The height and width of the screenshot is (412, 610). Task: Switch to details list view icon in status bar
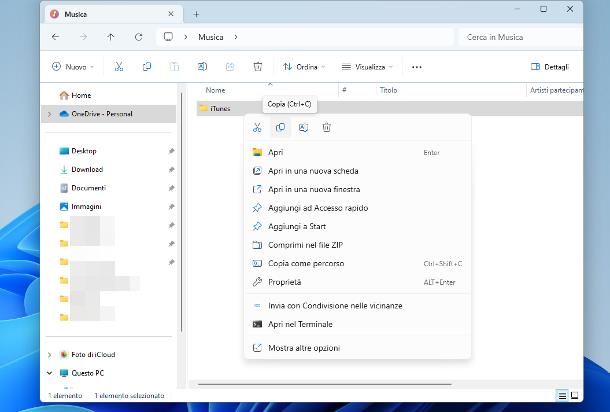(562, 396)
